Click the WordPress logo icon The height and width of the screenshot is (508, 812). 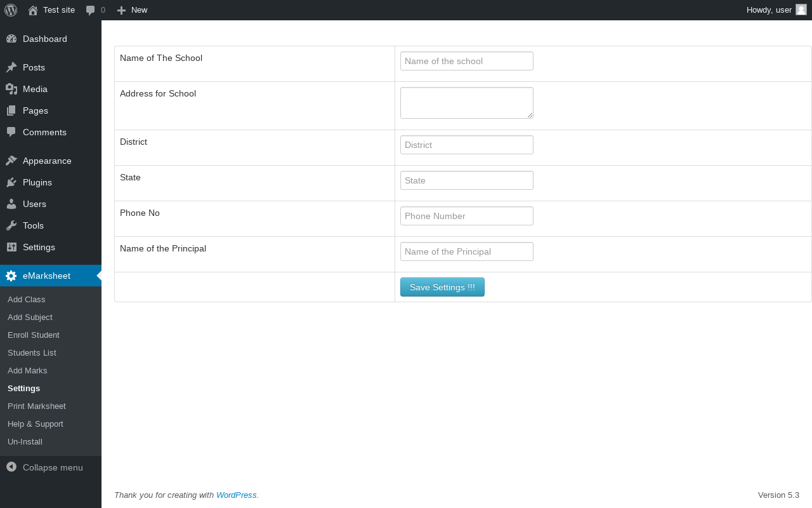pos(11,10)
